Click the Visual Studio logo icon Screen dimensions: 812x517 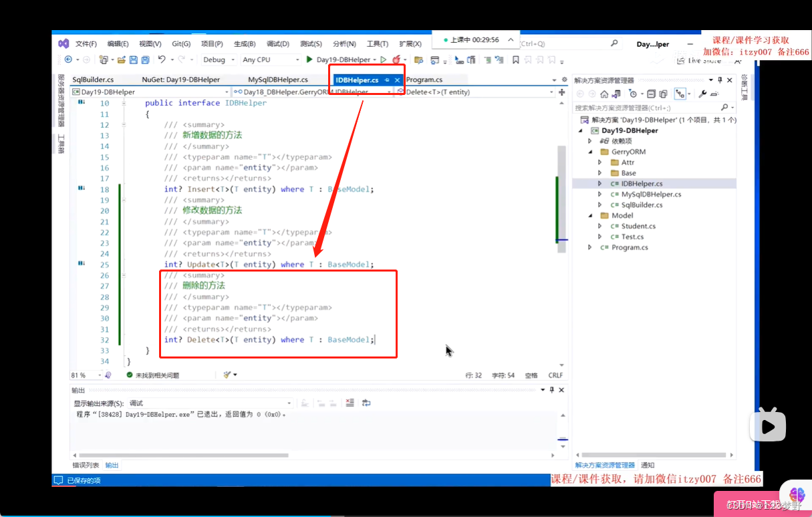[63, 43]
